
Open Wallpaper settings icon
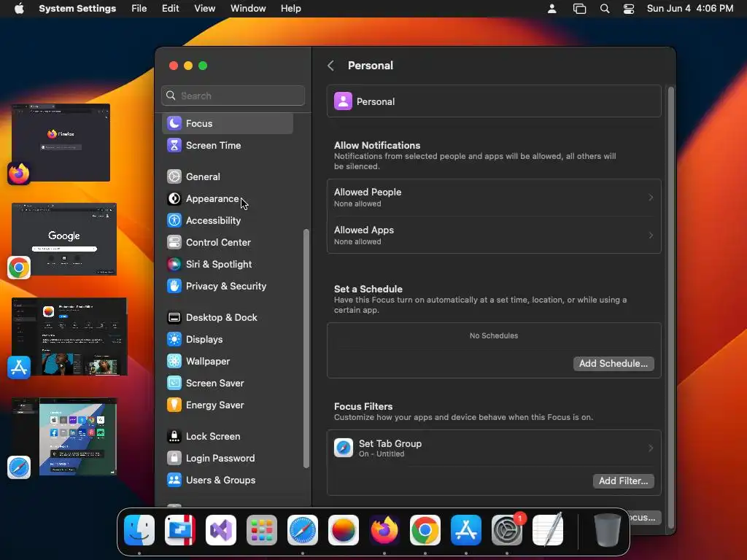coord(174,362)
